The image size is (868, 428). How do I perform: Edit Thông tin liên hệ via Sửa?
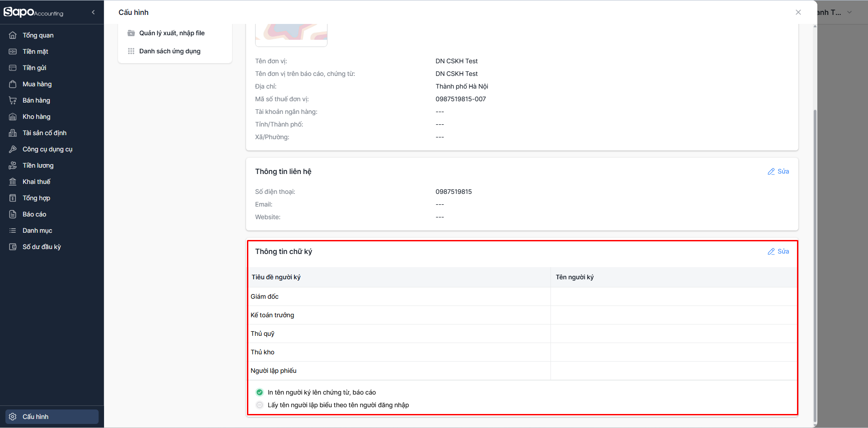pyautogui.click(x=778, y=171)
